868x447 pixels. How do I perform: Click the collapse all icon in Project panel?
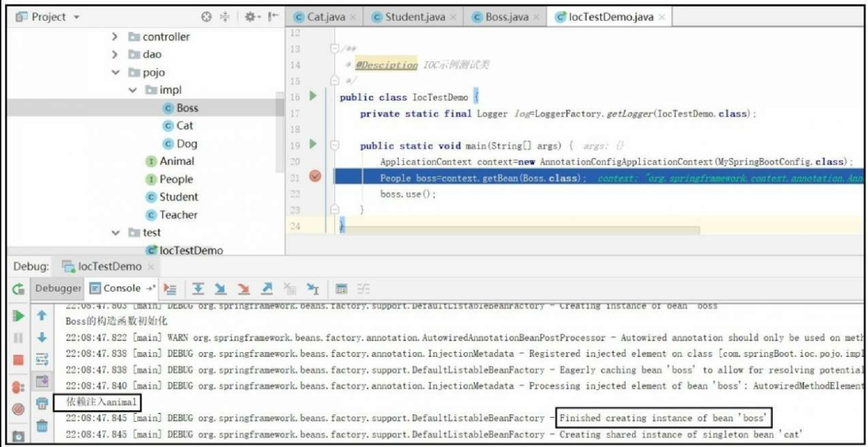tap(225, 17)
